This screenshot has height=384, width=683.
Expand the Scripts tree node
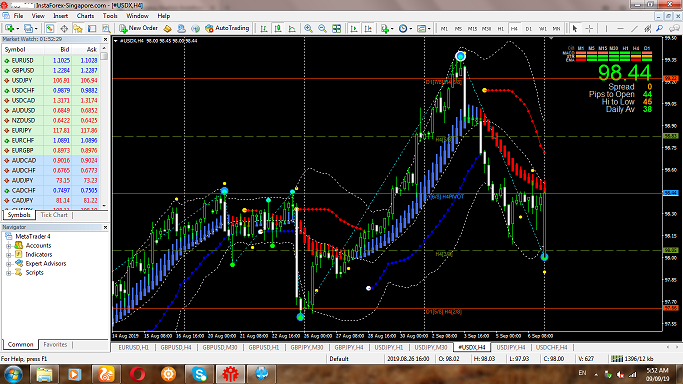pos(8,273)
